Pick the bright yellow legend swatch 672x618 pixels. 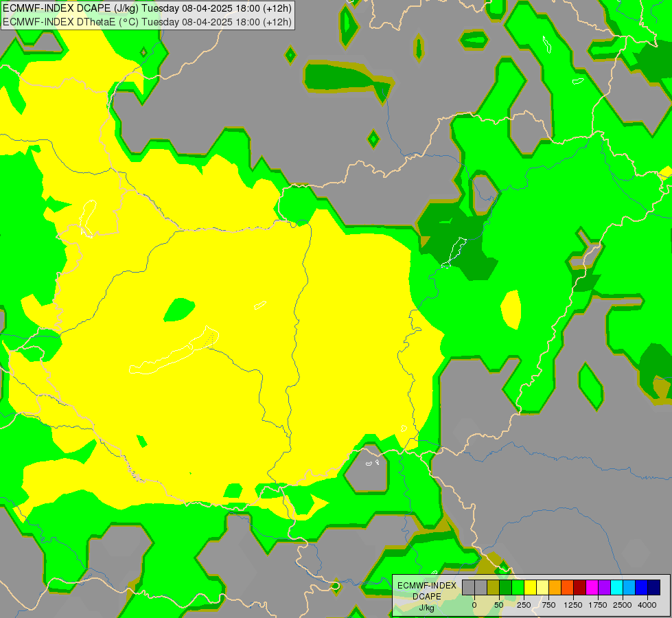click(531, 587)
